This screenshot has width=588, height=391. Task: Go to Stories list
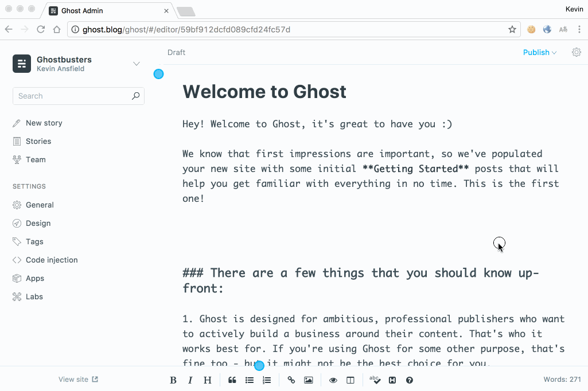38,142
